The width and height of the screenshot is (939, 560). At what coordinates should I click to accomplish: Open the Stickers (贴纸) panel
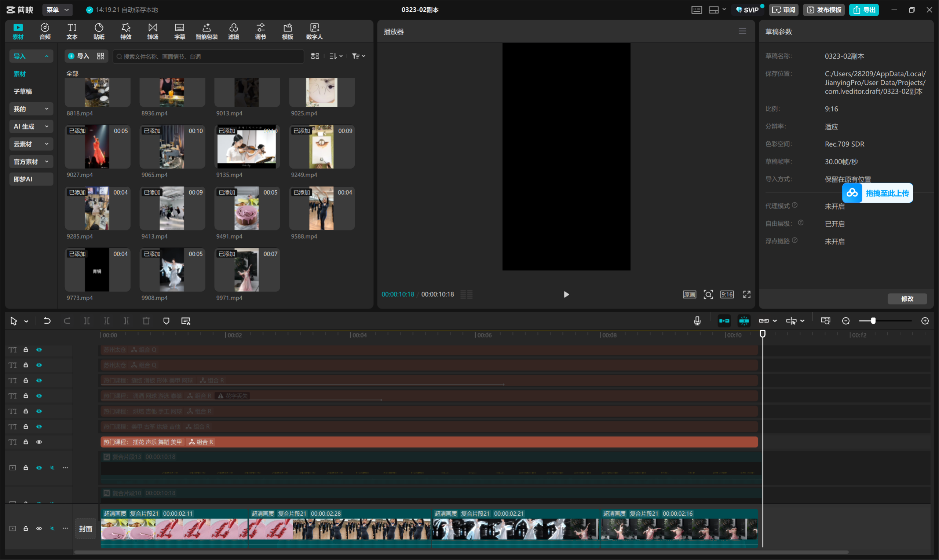(x=99, y=31)
